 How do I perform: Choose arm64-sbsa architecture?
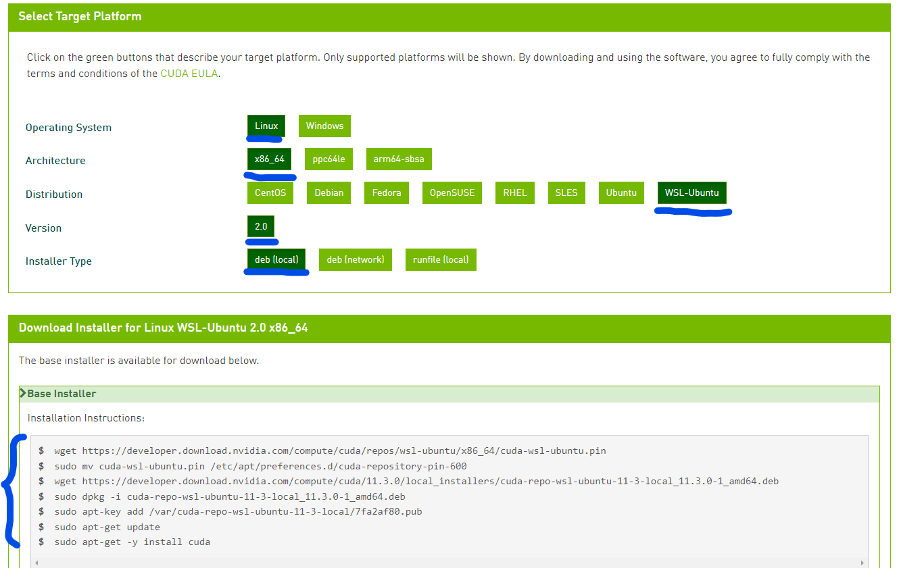(399, 159)
